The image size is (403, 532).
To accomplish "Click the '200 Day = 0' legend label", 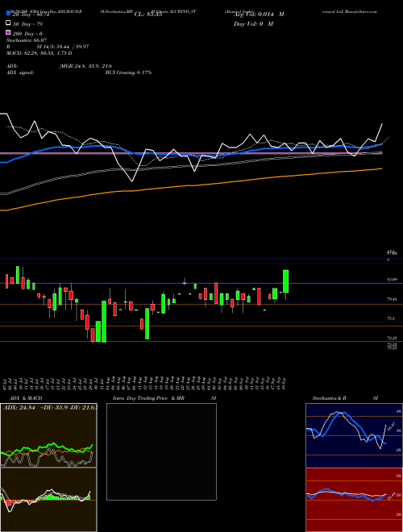I will pos(28,33).
